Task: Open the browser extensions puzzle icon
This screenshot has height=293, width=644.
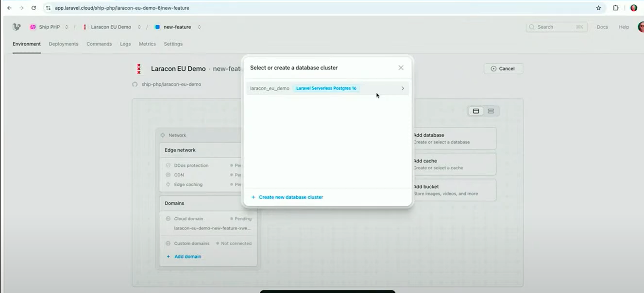Action: coord(616,8)
